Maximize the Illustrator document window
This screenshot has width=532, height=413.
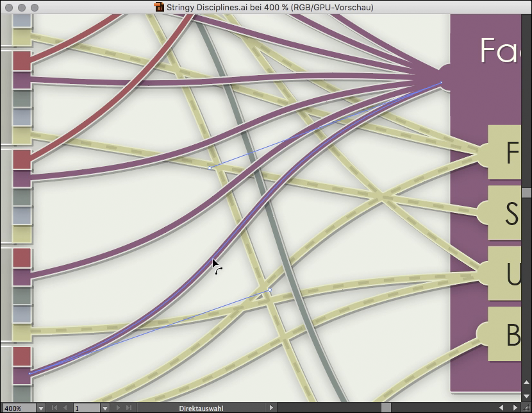35,8
